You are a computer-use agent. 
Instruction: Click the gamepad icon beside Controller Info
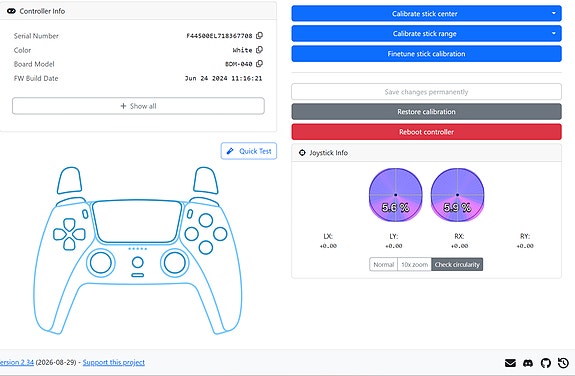(11, 11)
